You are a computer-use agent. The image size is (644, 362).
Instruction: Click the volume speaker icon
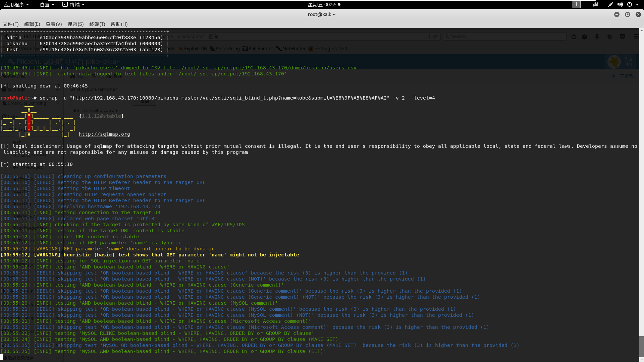tap(620, 4)
